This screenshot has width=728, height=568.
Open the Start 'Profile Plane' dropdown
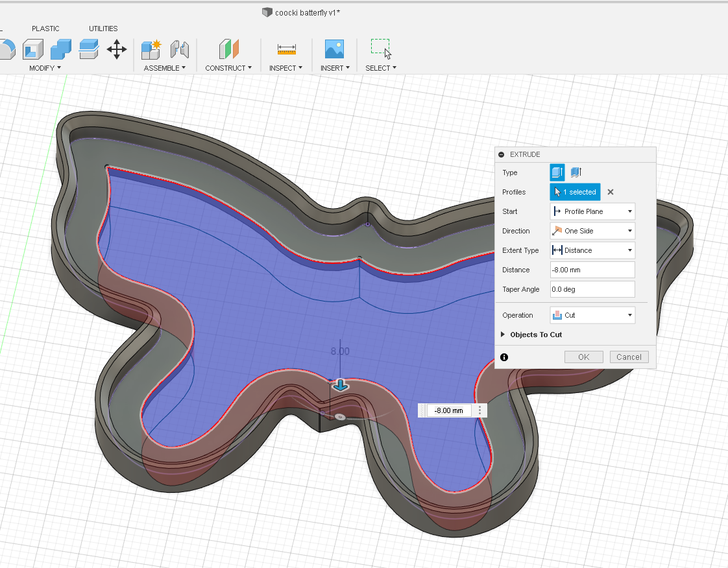pyautogui.click(x=592, y=211)
